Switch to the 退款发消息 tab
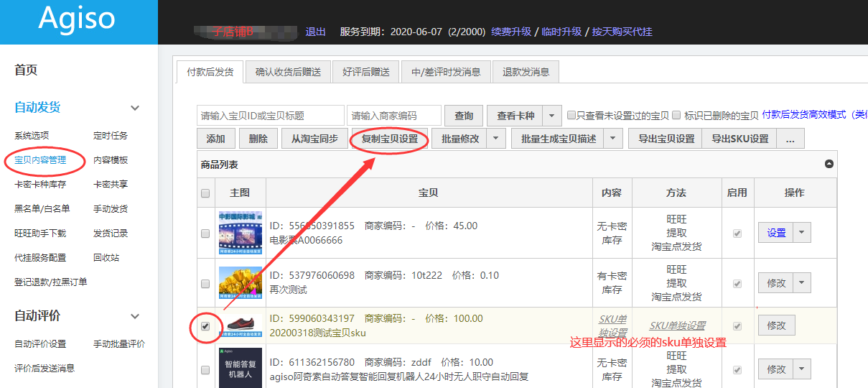 click(x=526, y=72)
